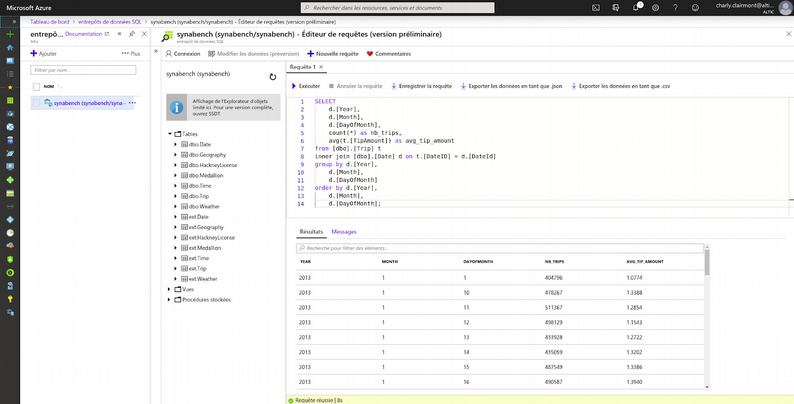The image size is (794, 404).
Task: Expand the dbo.Date table node
Action: pos(176,144)
